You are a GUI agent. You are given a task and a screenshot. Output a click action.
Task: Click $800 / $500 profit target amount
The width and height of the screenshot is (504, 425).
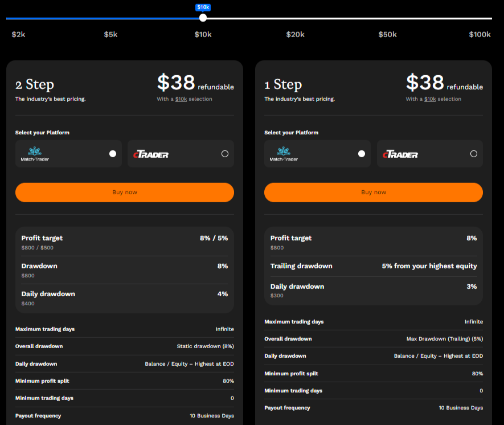coord(37,248)
